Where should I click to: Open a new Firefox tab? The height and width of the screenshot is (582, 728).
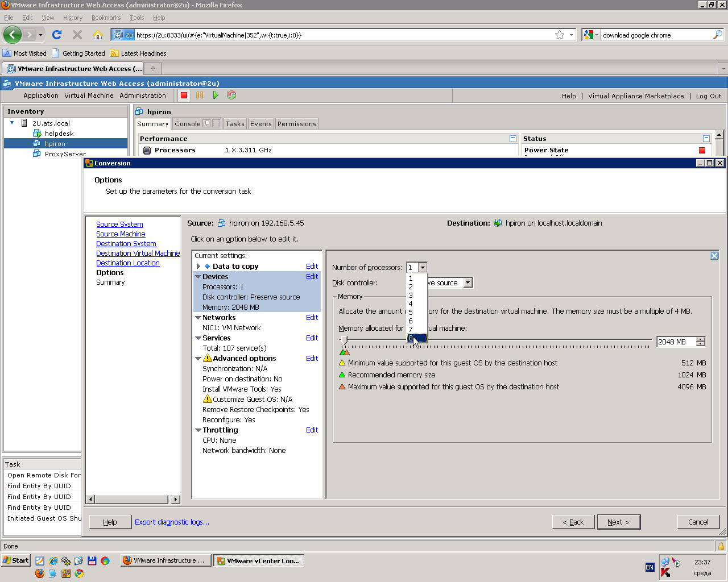(152, 69)
